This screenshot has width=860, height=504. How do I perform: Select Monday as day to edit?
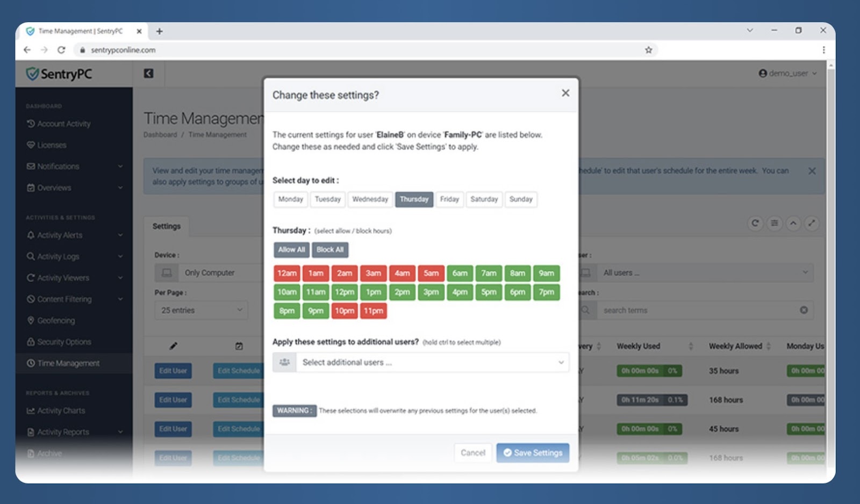[x=291, y=199]
